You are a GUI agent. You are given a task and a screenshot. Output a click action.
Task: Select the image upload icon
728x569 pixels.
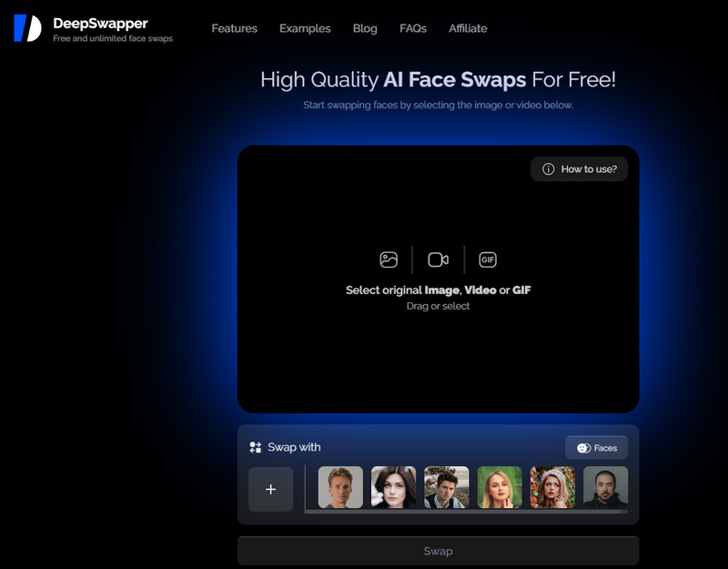click(389, 259)
